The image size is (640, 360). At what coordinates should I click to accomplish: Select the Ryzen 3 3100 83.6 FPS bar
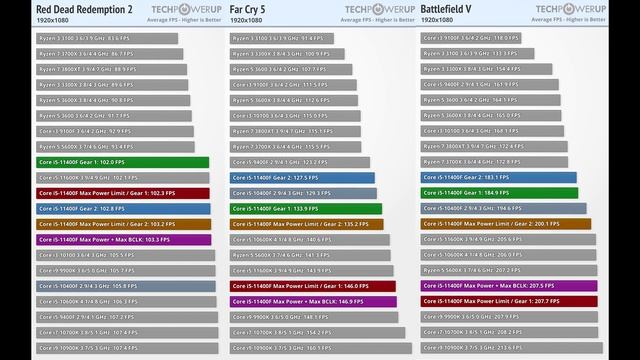pos(107,38)
